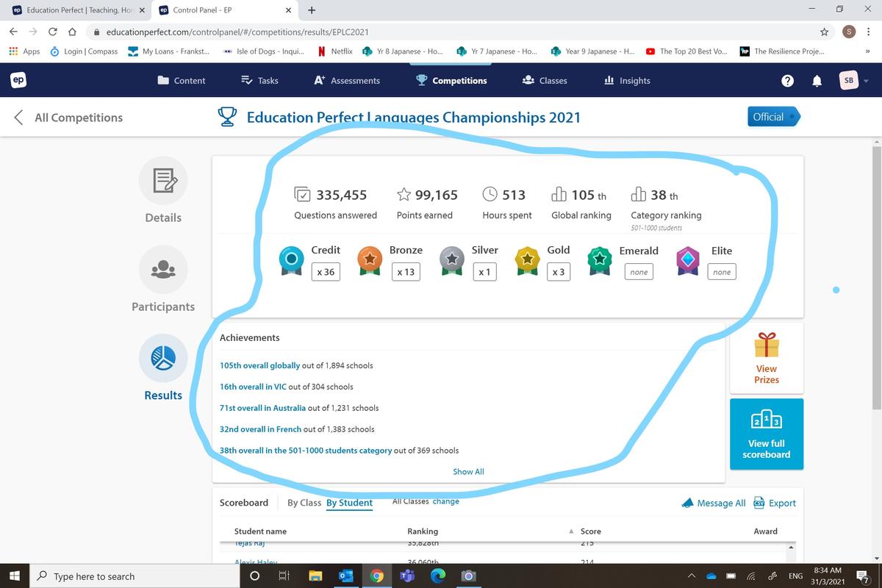The image size is (882, 588).
Task: Click the Credit medal icon
Action: click(x=292, y=261)
